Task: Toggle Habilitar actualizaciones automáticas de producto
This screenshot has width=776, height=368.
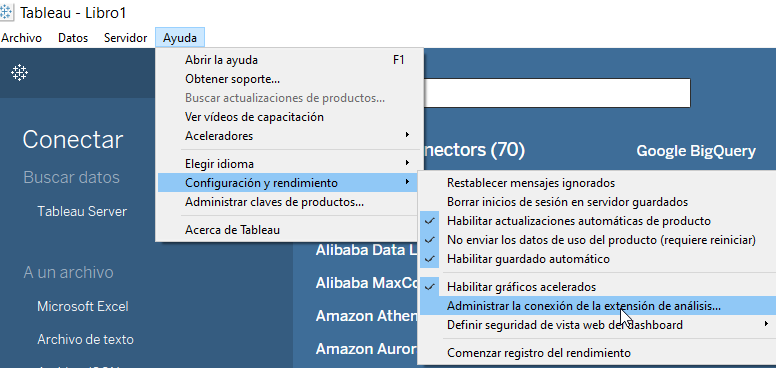Action: coord(597,221)
